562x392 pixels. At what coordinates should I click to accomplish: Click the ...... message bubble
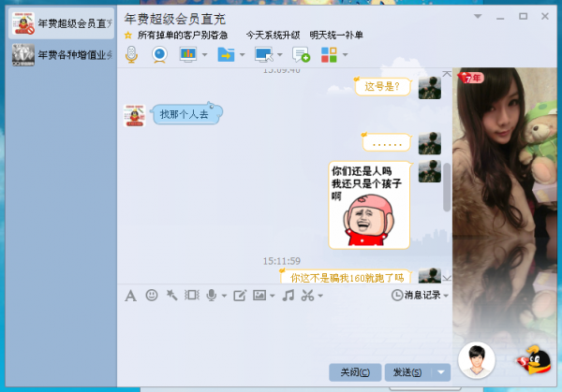[387, 142]
